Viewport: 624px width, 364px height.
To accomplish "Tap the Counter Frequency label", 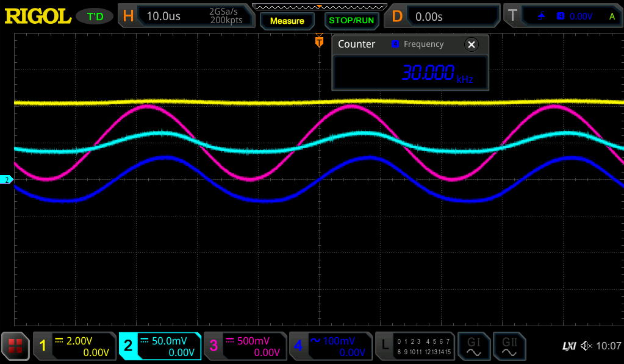I will 423,44.
